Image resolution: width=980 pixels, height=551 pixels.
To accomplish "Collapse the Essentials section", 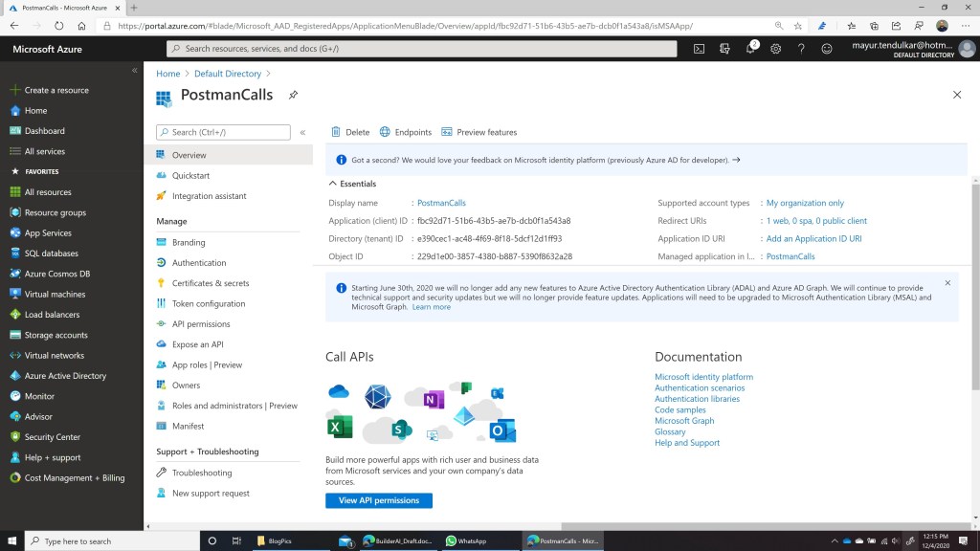I will 333,184.
